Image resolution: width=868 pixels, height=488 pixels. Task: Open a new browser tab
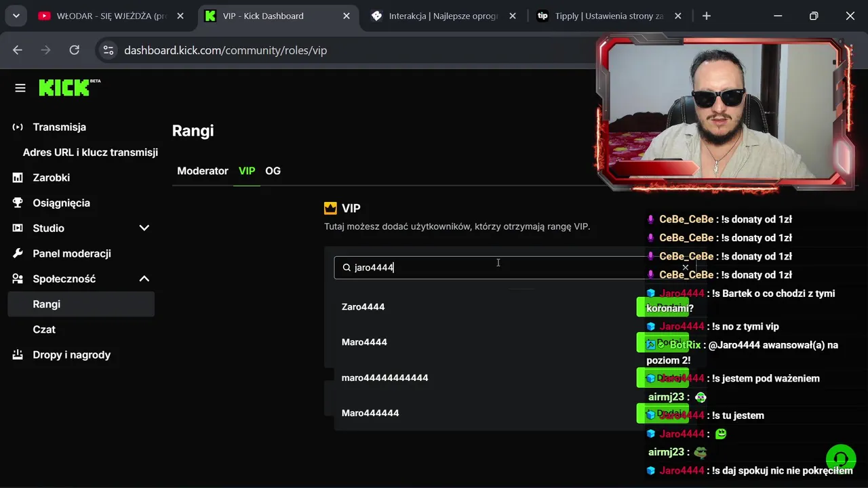[x=707, y=16]
